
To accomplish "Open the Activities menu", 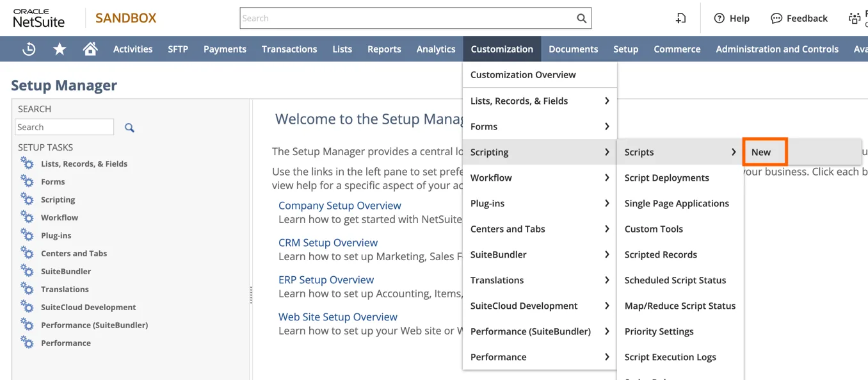I will point(133,49).
